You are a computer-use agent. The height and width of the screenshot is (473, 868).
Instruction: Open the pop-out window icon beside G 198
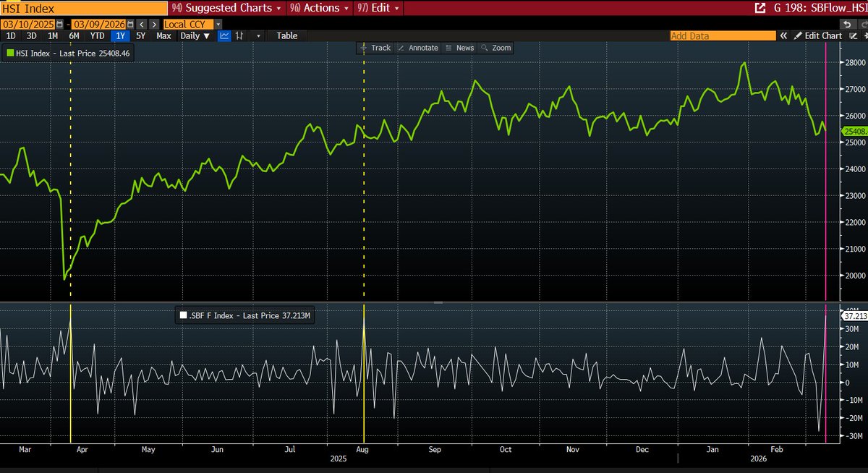click(x=760, y=8)
